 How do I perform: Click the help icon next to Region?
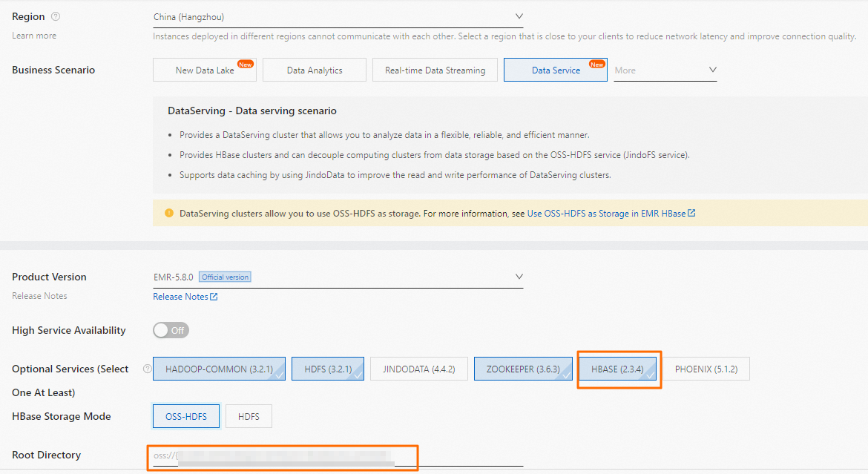click(x=57, y=16)
